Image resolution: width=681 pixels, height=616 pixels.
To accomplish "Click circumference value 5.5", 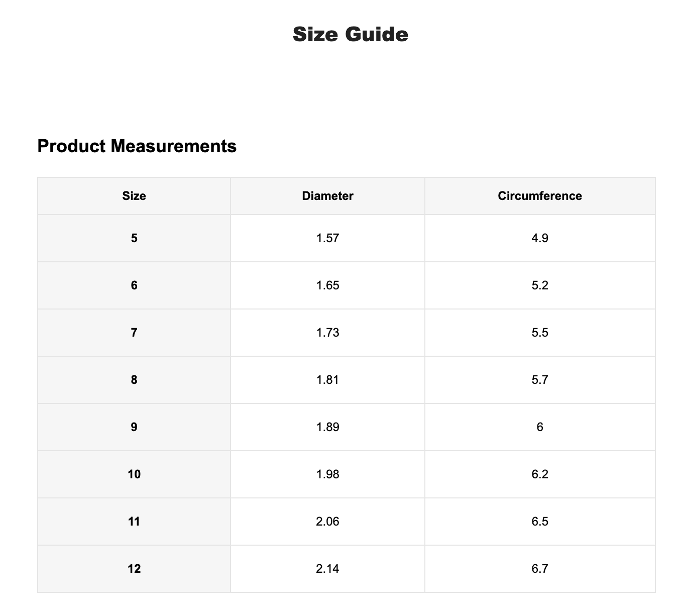I will pos(540,333).
